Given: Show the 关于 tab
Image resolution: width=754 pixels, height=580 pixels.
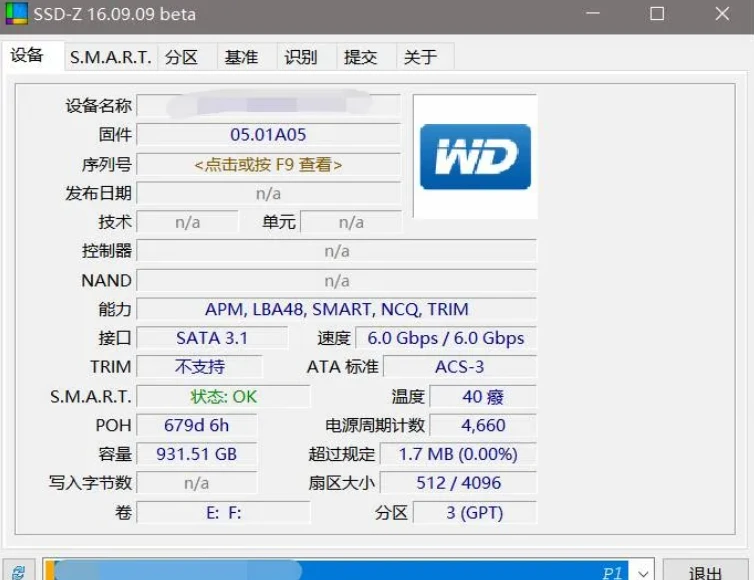Looking at the screenshot, I should coord(420,57).
